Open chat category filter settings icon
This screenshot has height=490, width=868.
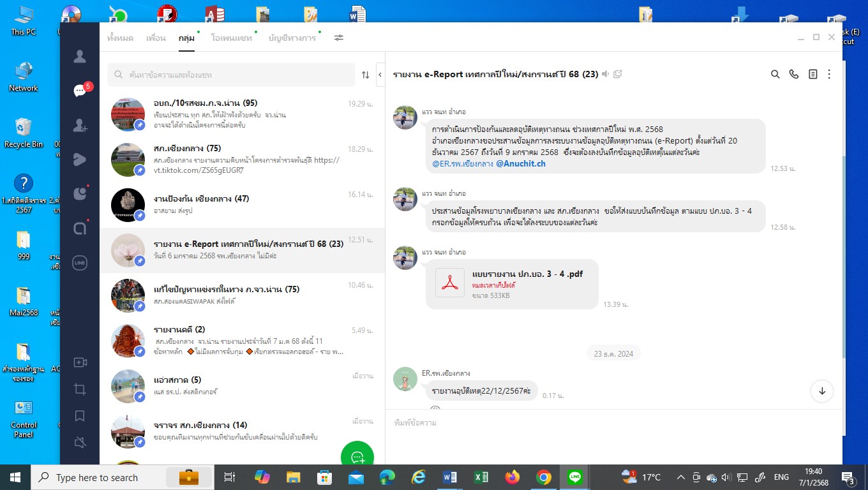pos(339,38)
